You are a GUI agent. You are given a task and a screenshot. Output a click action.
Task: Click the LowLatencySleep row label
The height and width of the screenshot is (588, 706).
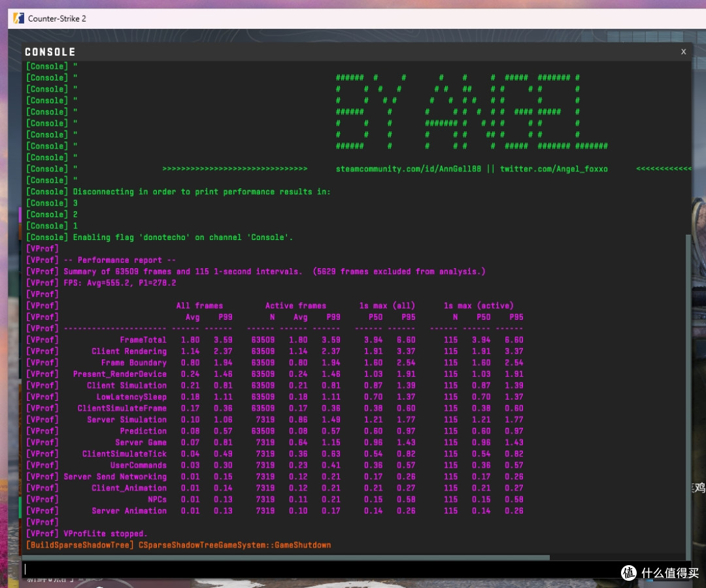click(x=131, y=397)
